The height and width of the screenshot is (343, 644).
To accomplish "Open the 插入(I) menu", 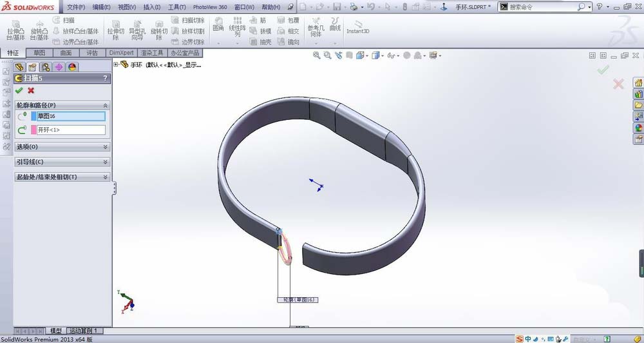I will click(x=152, y=7).
